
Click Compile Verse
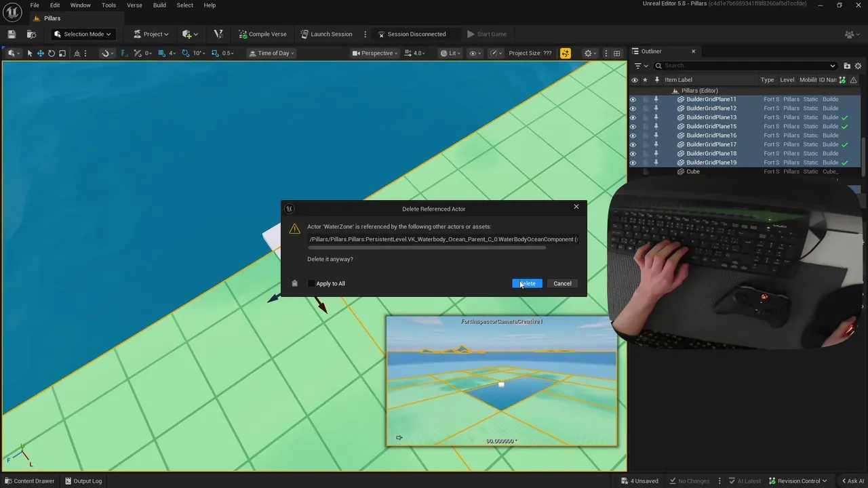pyautogui.click(x=262, y=34)
